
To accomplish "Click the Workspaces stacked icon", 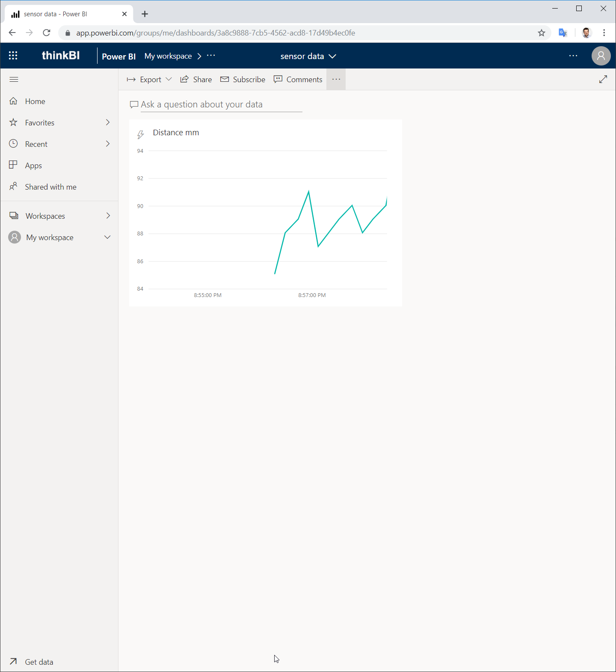I will [x=14, y=216].
